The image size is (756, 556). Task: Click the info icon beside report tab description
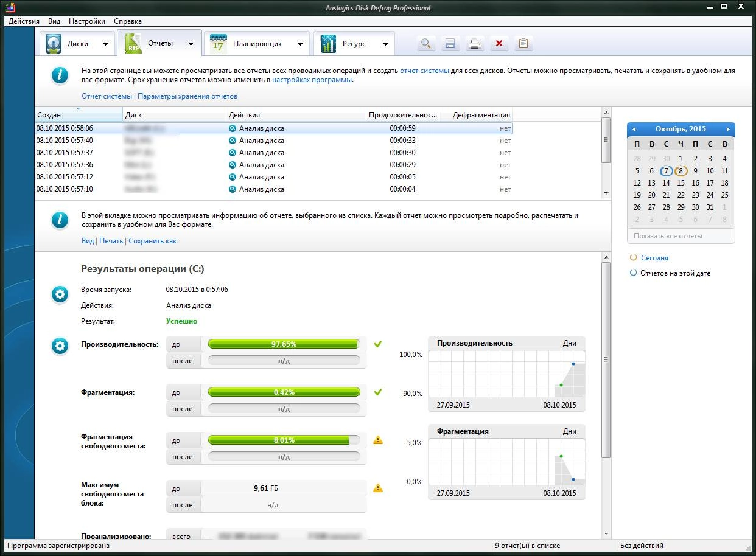point(60,220)
